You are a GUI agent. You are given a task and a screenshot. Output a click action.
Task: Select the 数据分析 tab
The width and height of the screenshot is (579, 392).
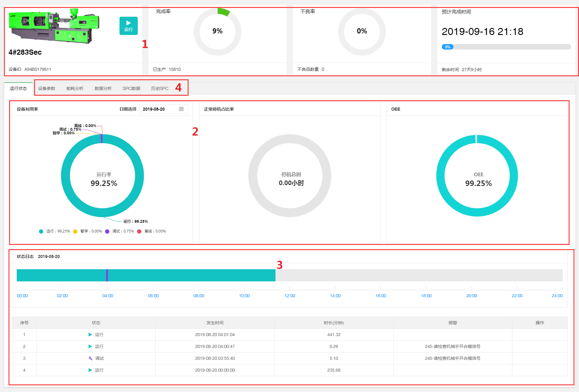pos(103,88)
